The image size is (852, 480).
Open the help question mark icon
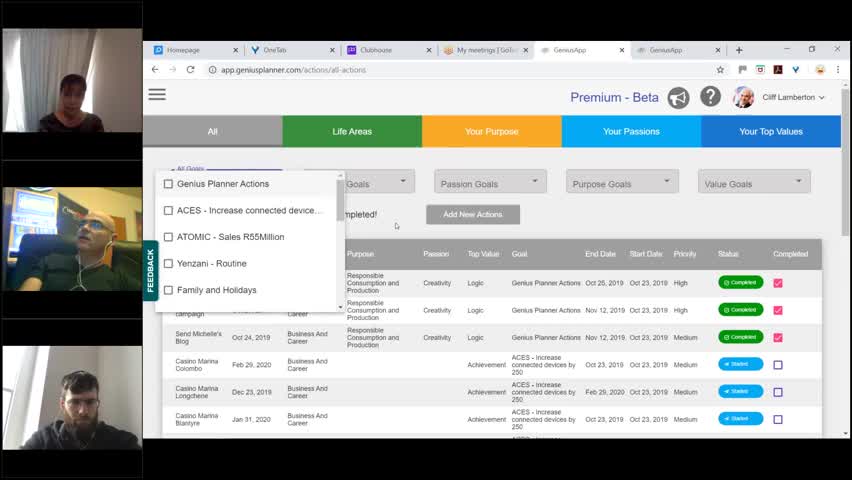pos(710,97)
